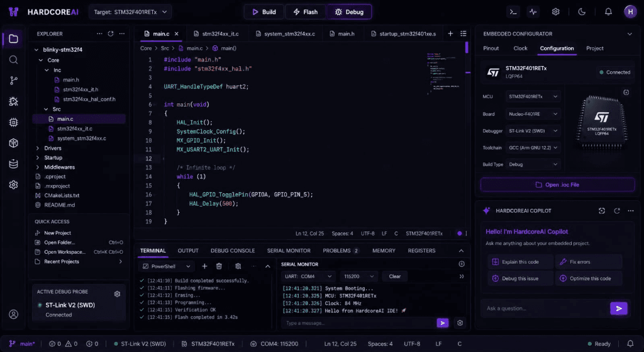Click the Optimize this code suggestion

point(589,278)
